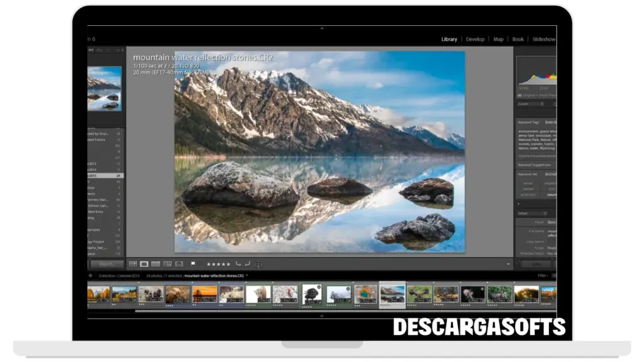Set star rating in toolbar
644x362 pixels.
(218, 264)
